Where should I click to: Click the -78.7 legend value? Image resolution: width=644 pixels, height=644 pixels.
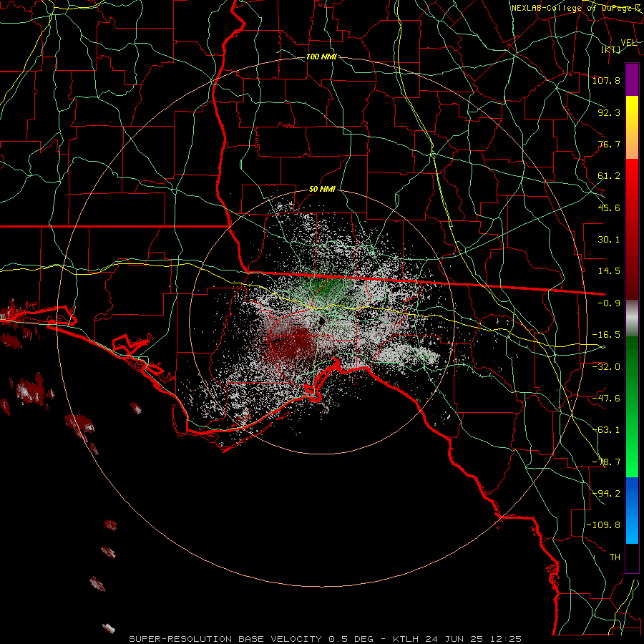tap(606, 462)
